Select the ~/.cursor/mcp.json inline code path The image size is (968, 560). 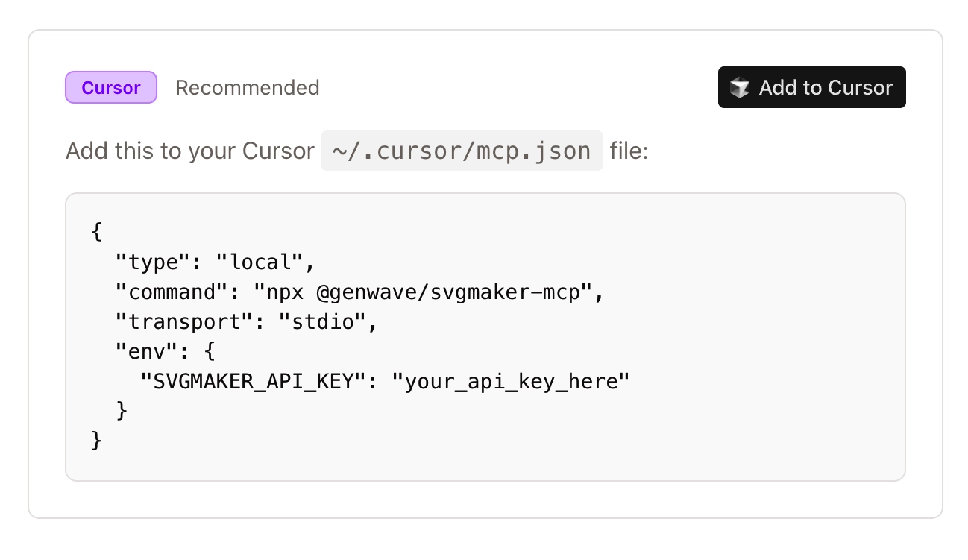pyautogui.click(x=461, y=151)
